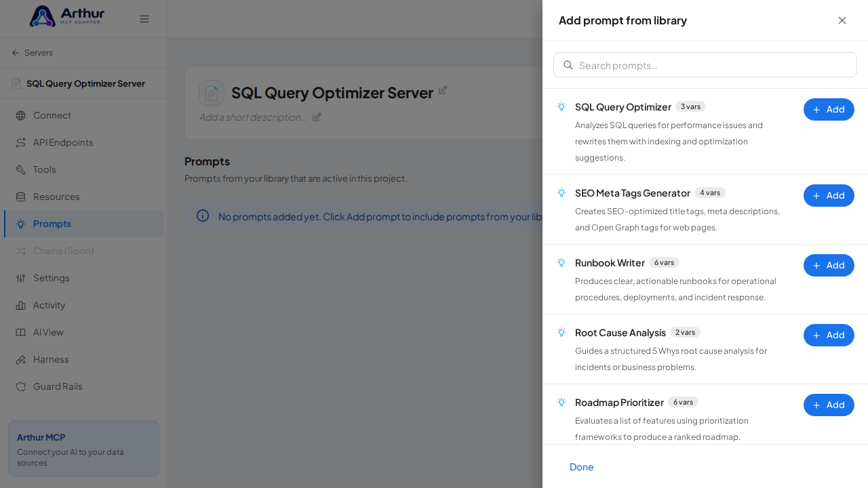
Task: Click the AI View book icon
Action: pos(21,332)
